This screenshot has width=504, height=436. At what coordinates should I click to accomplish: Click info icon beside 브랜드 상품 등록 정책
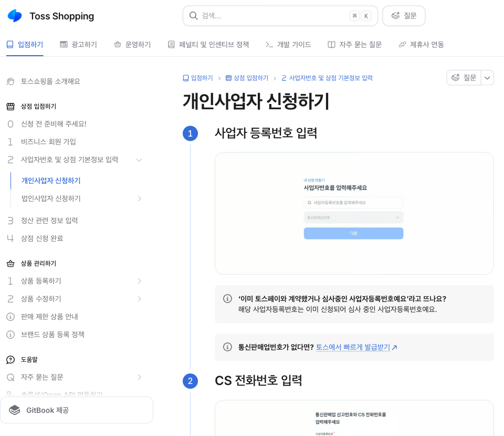[10, 335]
